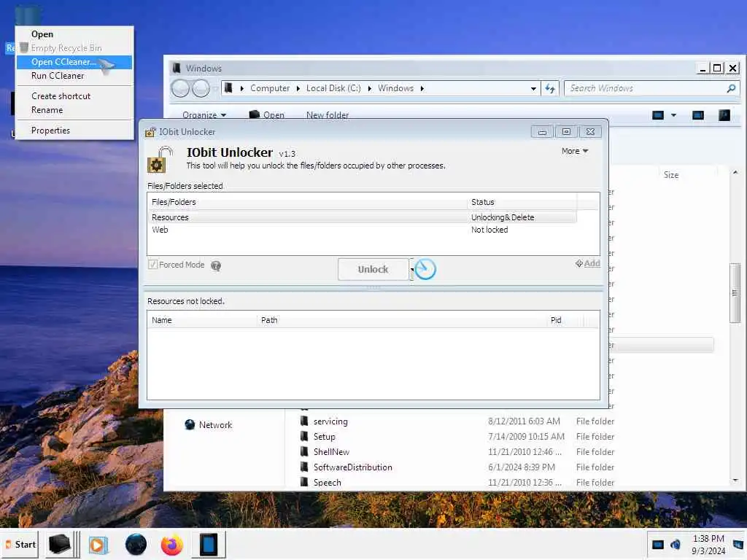747x560 pixels.
Task: Choose Open in the context menu
Action: tap(75, 34)
